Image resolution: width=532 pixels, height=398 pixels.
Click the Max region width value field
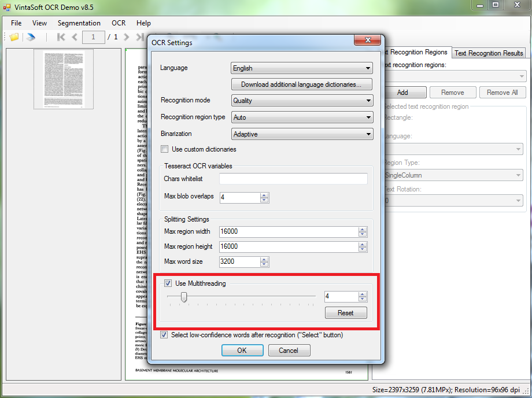pyautogui.click(x=289, y=231)
